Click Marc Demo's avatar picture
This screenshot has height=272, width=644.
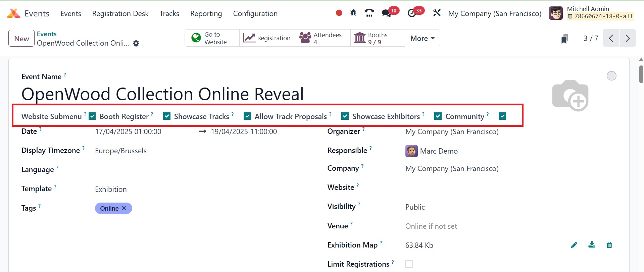(411, 151)
